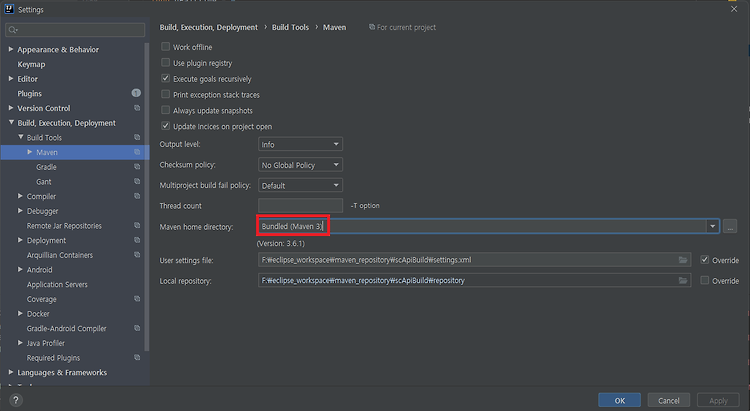Viewport: 750px width, 411px height.
Task: Expand Languages & Frameworks section
Action: [11, 372]
